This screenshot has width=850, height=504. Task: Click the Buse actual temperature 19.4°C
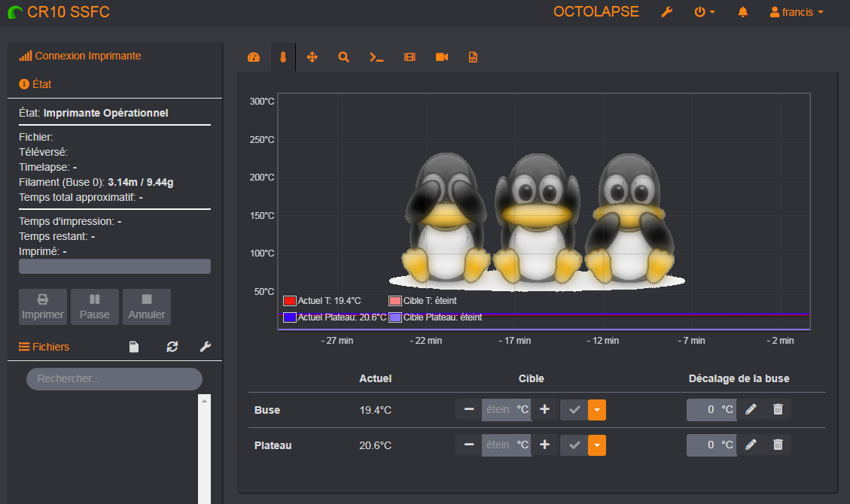[x=375, y=410]
